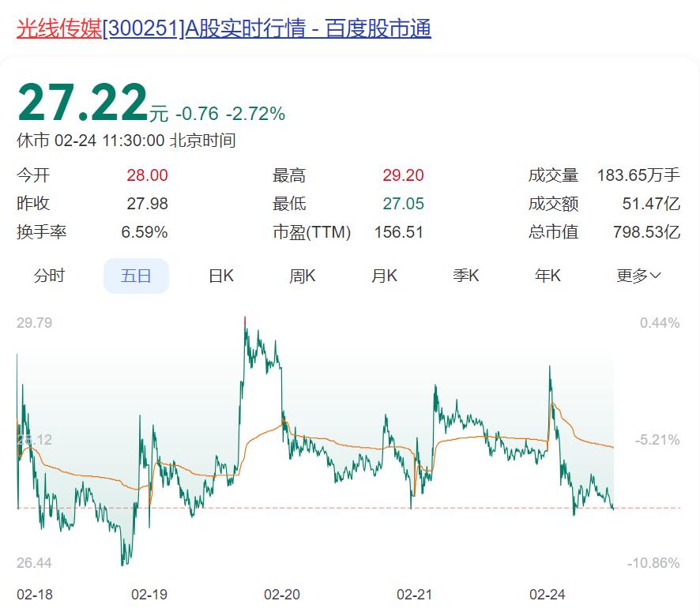Open the 年K yearly chart view

click(547, 276)
